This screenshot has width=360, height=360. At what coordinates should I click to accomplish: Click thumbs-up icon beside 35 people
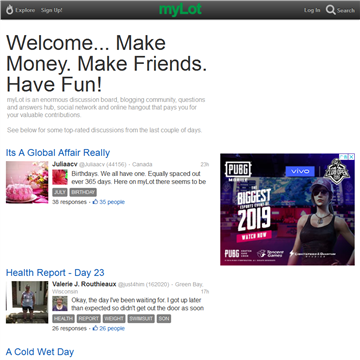[95, 202]
